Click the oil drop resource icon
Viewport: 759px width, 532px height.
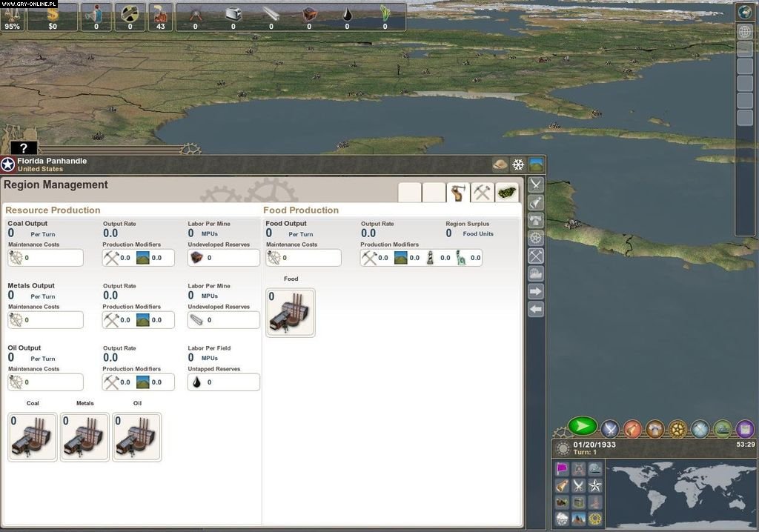coord(347,14)
